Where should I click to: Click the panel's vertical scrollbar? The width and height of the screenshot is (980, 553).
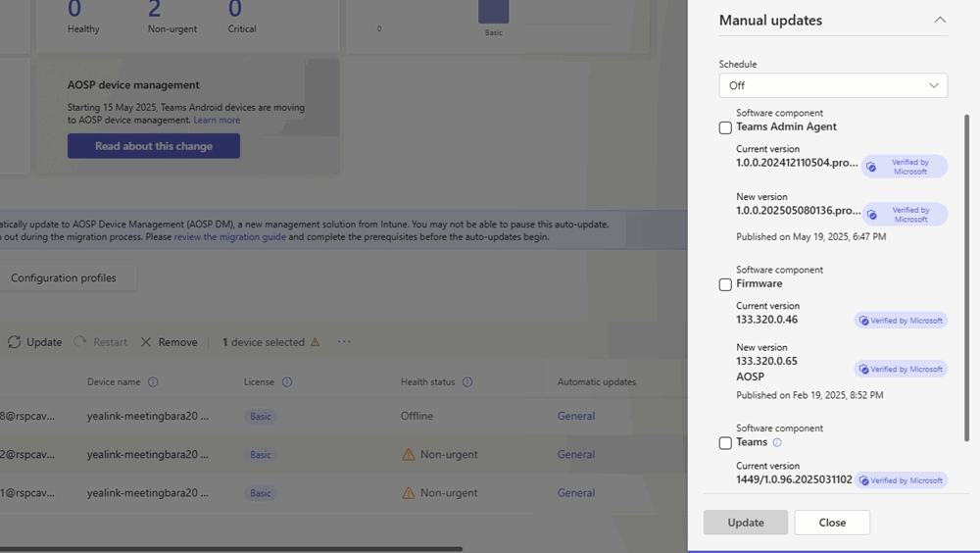967,275
